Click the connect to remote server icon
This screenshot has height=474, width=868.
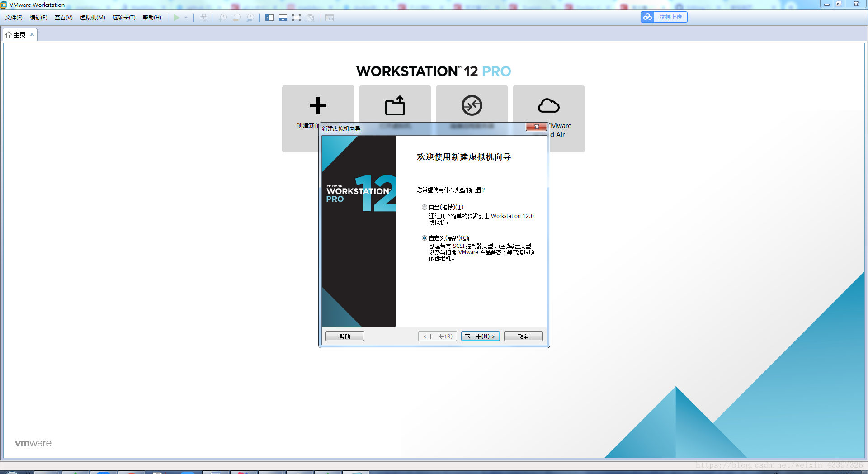click(472, 105)
